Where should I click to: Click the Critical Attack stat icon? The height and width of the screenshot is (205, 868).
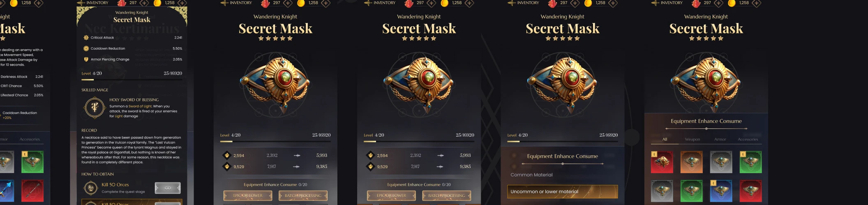pos(86,38)
